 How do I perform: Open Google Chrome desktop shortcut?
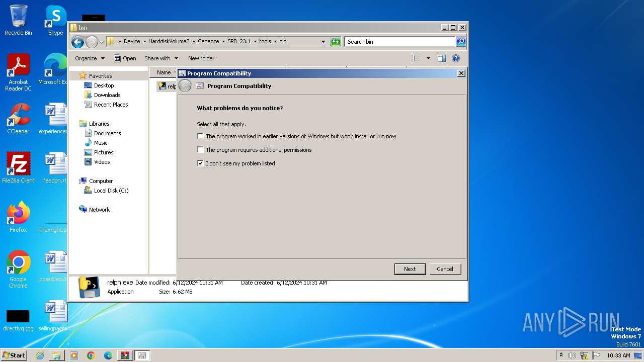[x=18, y=269]
